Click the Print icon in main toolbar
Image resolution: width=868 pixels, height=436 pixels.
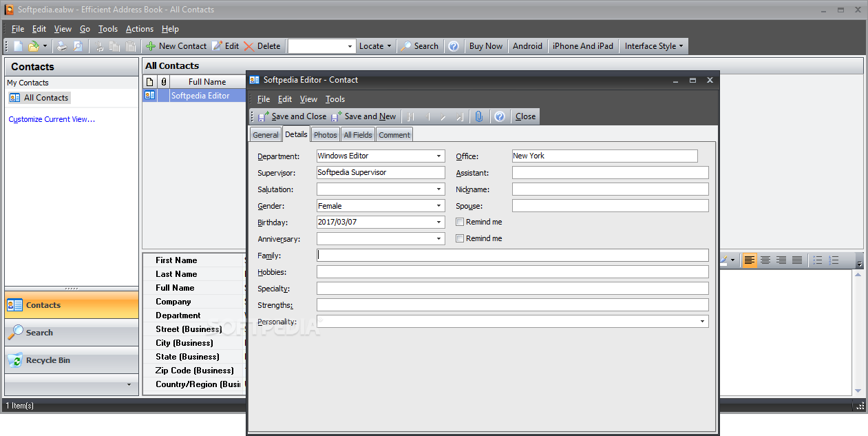tap(61, 46)
